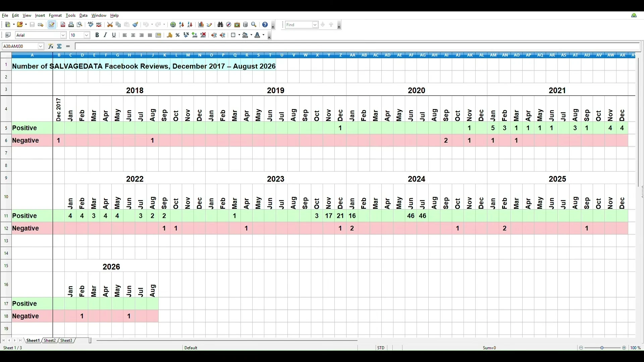Screen dimensions: 644x362
Task: Open the Navigator
Action: point(229,25)
